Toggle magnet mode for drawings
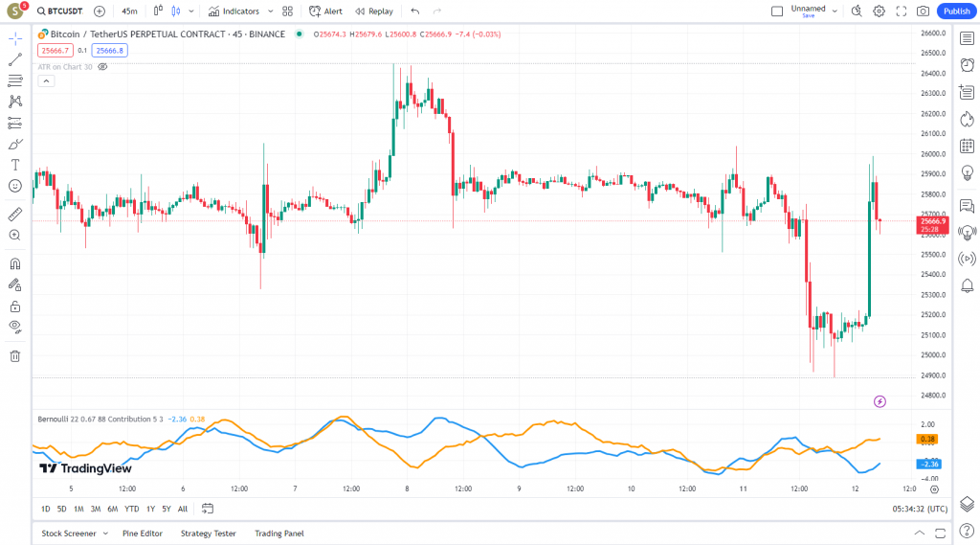 pos(15,263)
